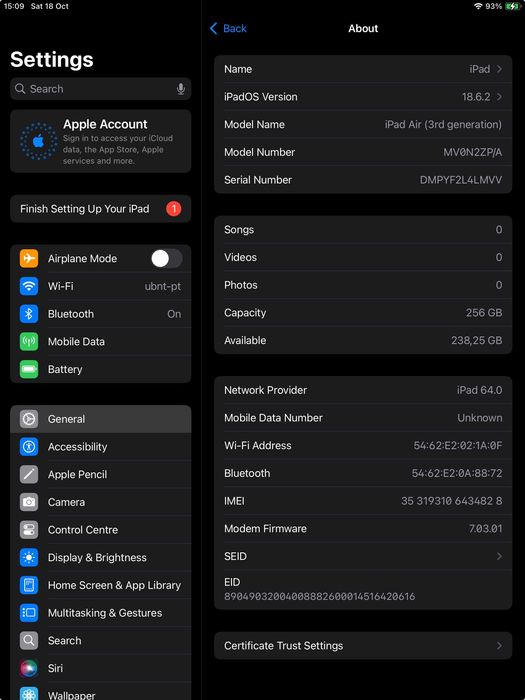Tap the Control Centre icon
Screen dimensions: 525x700
click(29, 530)
